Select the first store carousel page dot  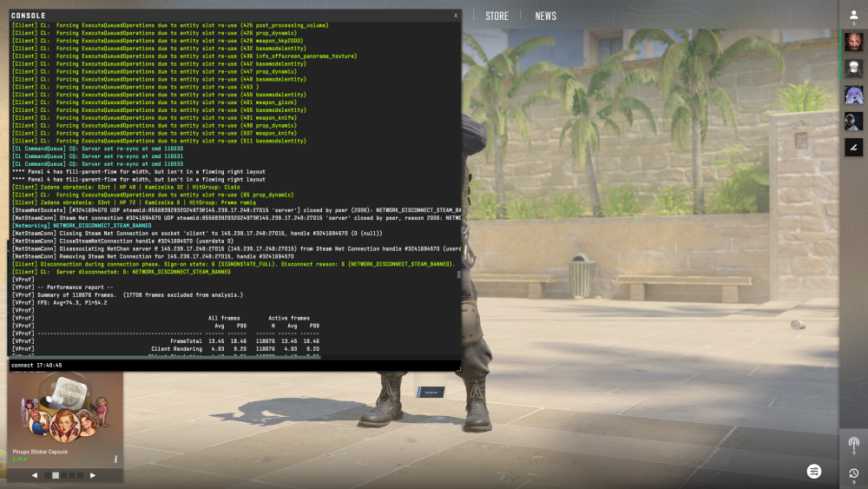coord(47,475)
